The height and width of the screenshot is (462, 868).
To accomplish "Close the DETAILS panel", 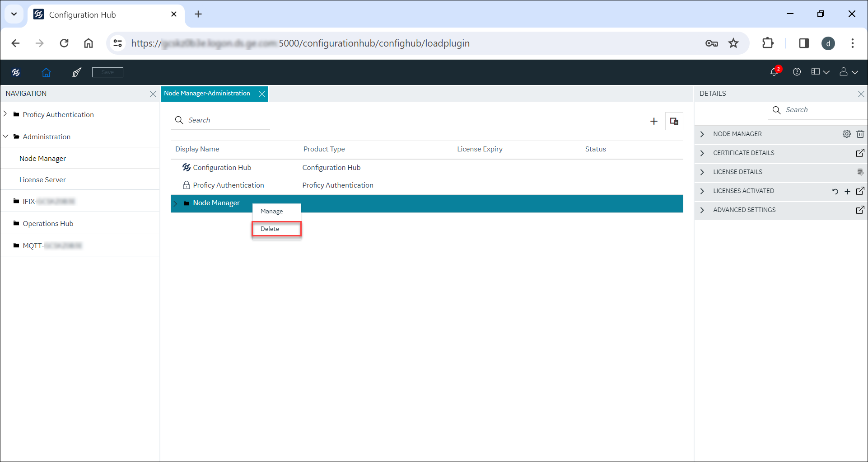I will pyautogui.click(x=861, y=94).
